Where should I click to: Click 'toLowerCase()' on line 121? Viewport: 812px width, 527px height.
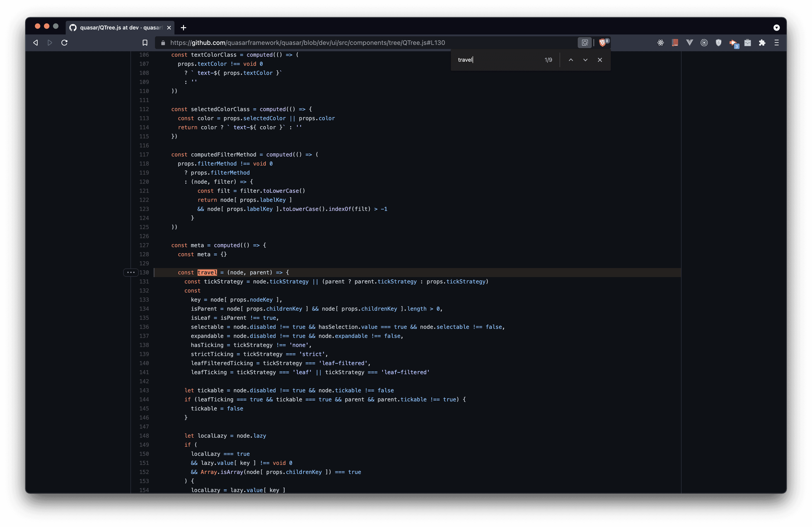284,190
